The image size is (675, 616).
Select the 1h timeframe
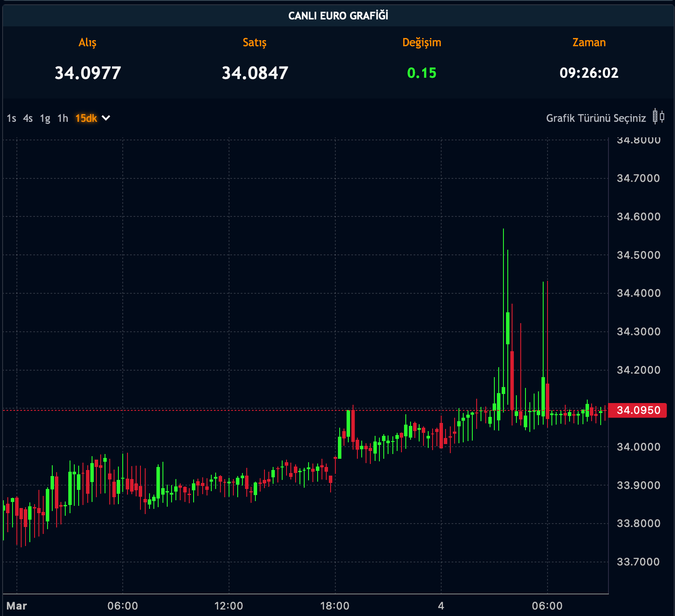[63, 118]
